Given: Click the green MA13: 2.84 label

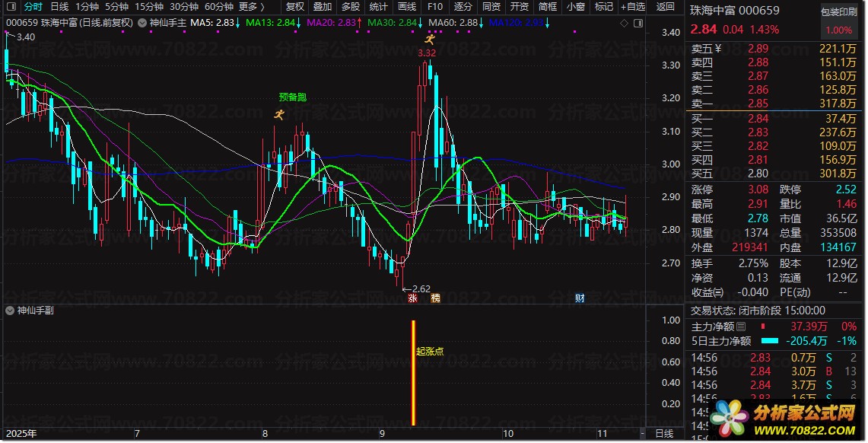Looking at the screenshot, I should pos(273,23).
